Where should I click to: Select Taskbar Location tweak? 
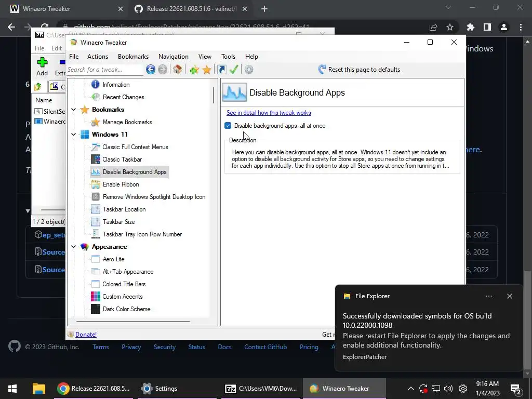click(124, 209)
